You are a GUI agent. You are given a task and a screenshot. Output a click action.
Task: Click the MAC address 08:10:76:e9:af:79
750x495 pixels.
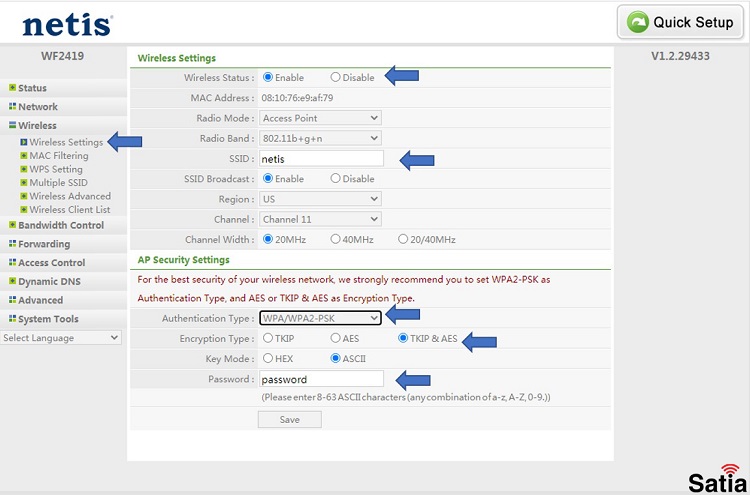pos(297,98)
